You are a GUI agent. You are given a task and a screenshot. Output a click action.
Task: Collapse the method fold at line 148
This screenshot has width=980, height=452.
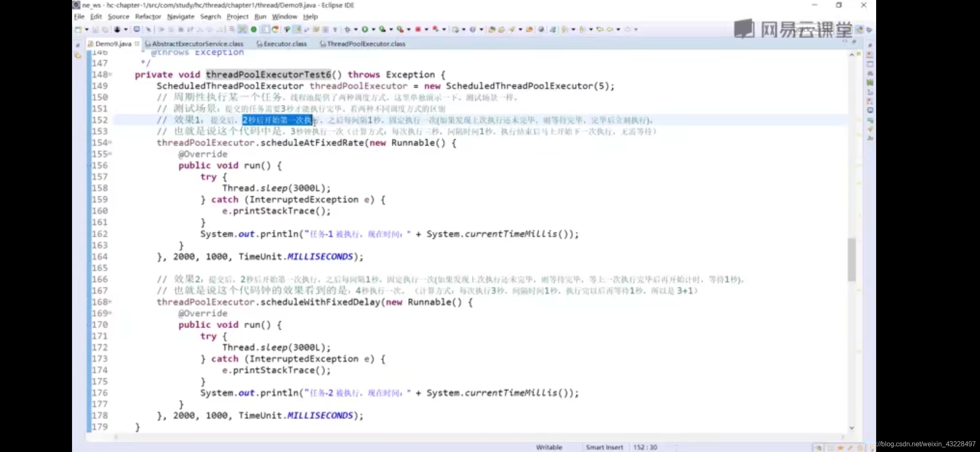pyautogui.click(x=111, y=74)
